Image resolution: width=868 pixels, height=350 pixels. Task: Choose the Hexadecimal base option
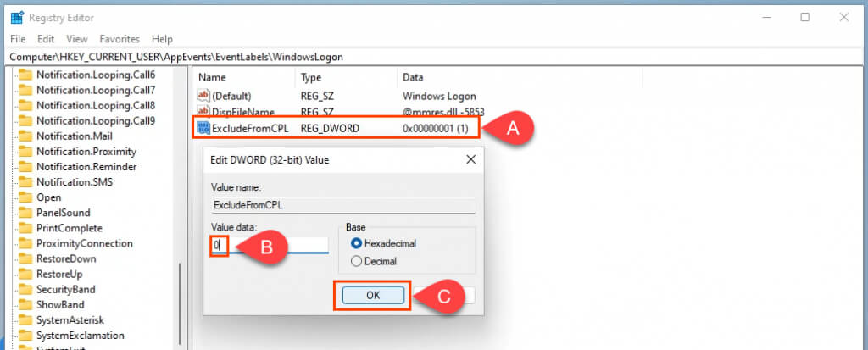pyautogui.click(x=357, y=243)
